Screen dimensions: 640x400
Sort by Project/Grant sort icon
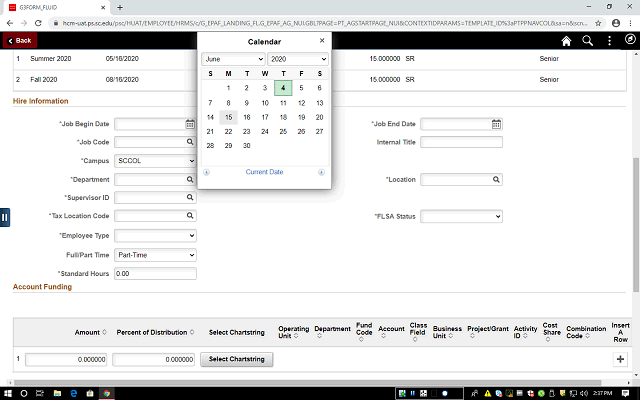click(472, 336)
